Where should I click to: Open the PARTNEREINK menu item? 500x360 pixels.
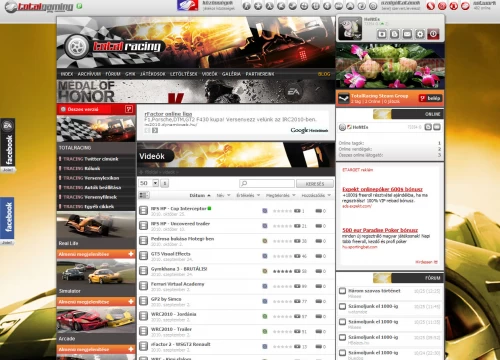click(260, 74)
